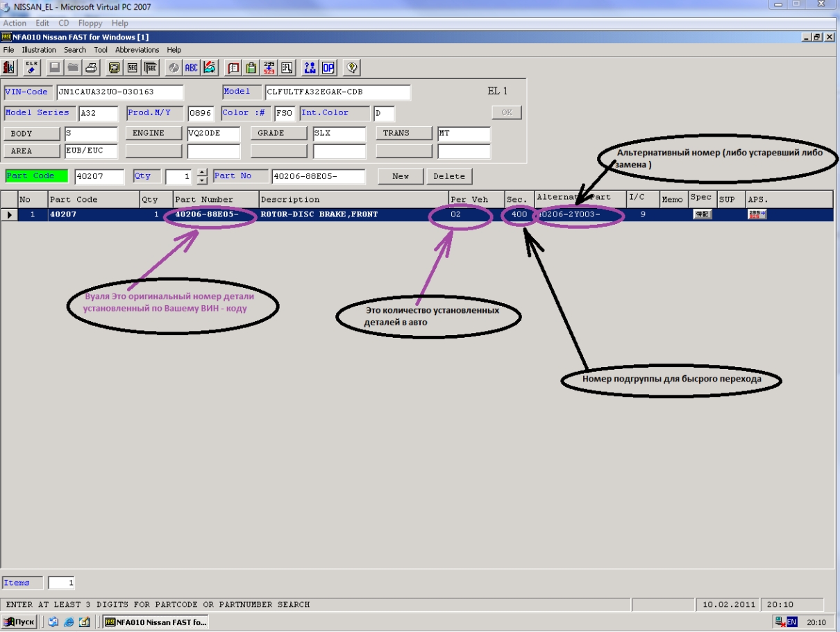Click the printer icon in toolbar
Viewport: 840px width, 632px height.
tap(90, 67)
